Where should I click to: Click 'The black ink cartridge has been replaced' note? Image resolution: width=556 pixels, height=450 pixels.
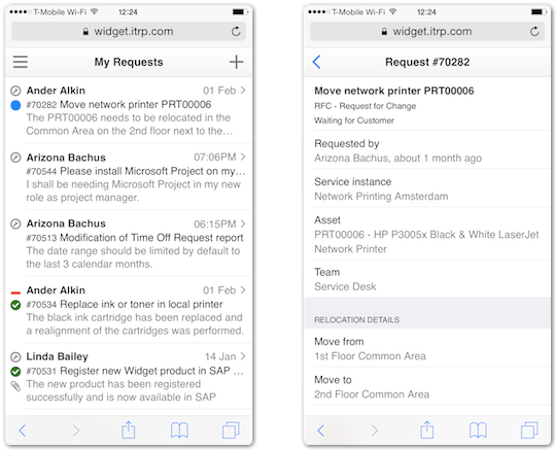tap(135, 324)
